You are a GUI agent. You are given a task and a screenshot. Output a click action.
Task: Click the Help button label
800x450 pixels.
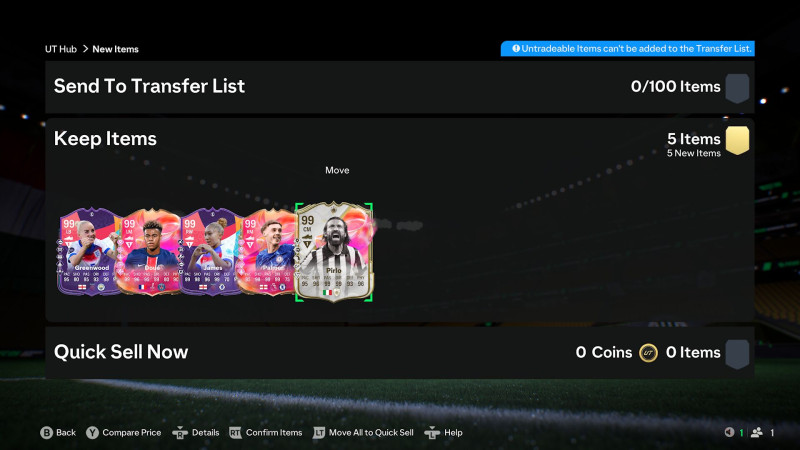click(x=453, y=433)
